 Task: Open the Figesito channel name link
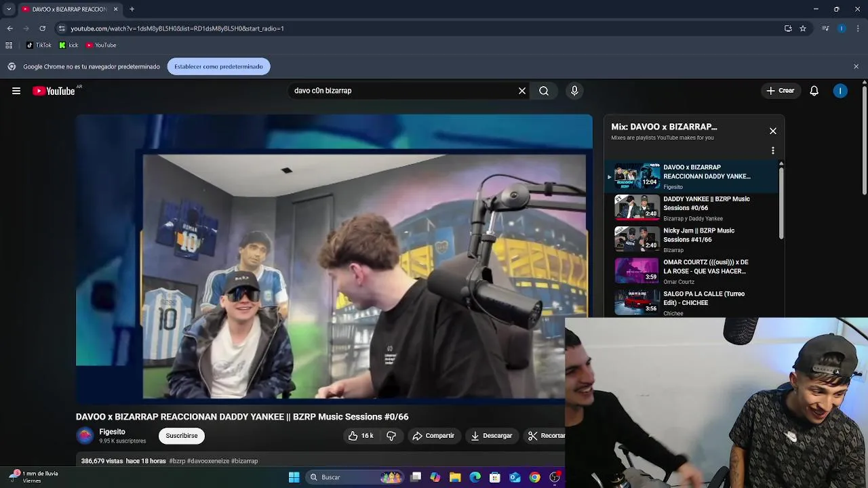(x=112, y=432)
